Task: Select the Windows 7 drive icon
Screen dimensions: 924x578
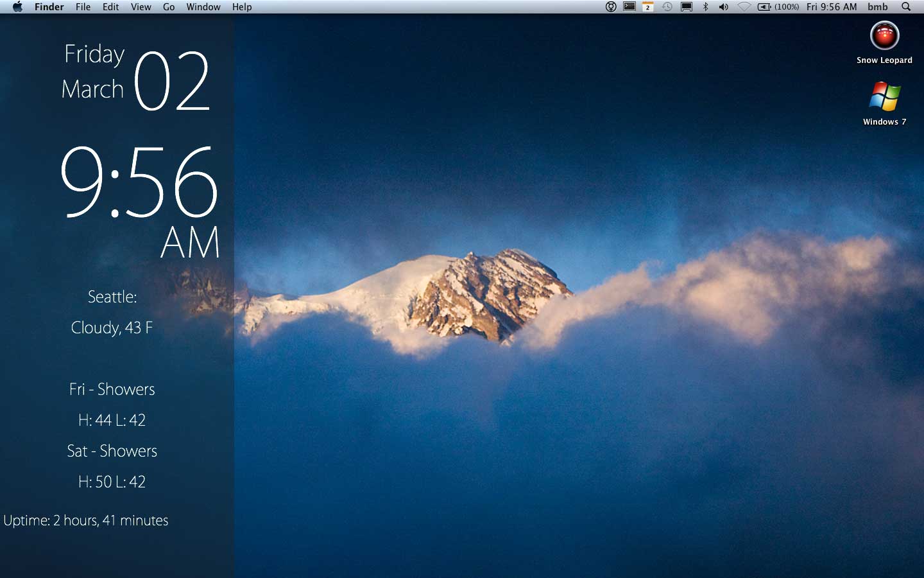Action: [884, 97]
